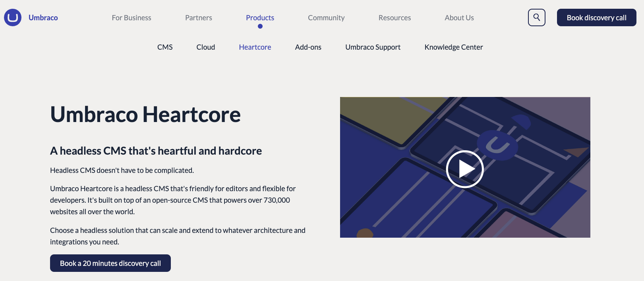Click the Book discovery call button

tap(596, 17)
